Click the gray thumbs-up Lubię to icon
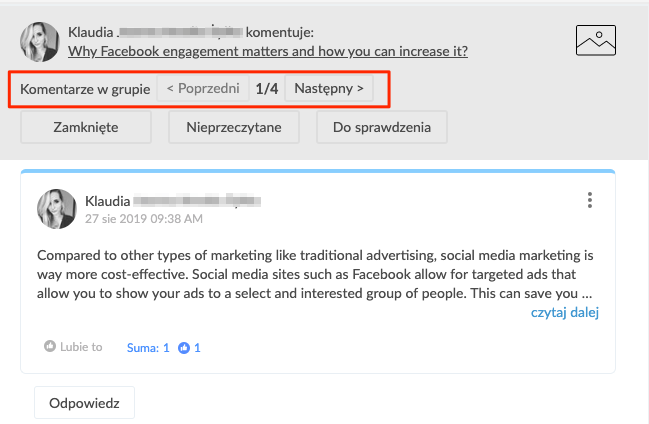 (x=50, y=347)
